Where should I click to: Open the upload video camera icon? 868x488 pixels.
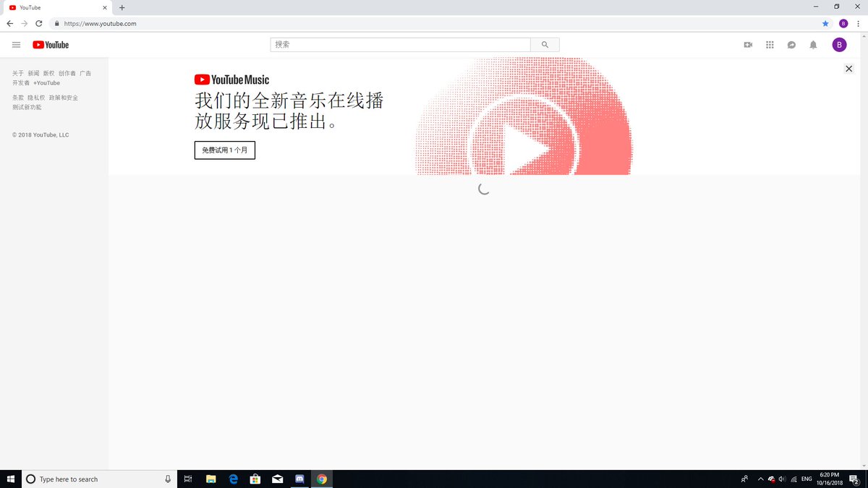[748, 45]
